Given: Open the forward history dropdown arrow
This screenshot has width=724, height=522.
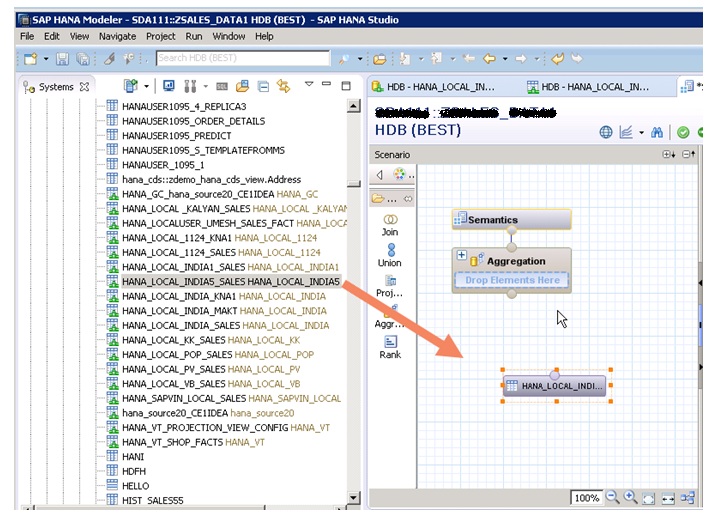Looking at the screenshot, I should (x=537, y=59).
